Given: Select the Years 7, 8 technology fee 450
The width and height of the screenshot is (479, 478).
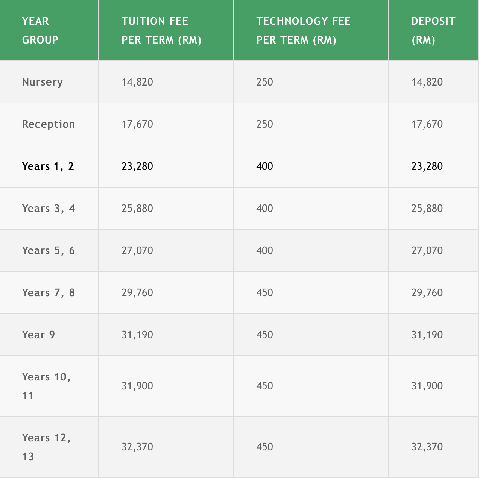Looking at the screenshot, I should coord(265,293).
